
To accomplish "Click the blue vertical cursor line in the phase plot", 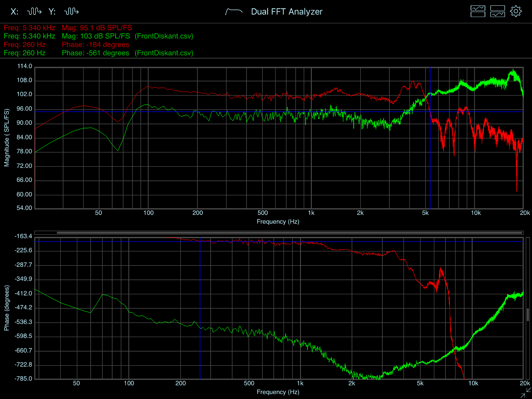I will pos(200,308).
